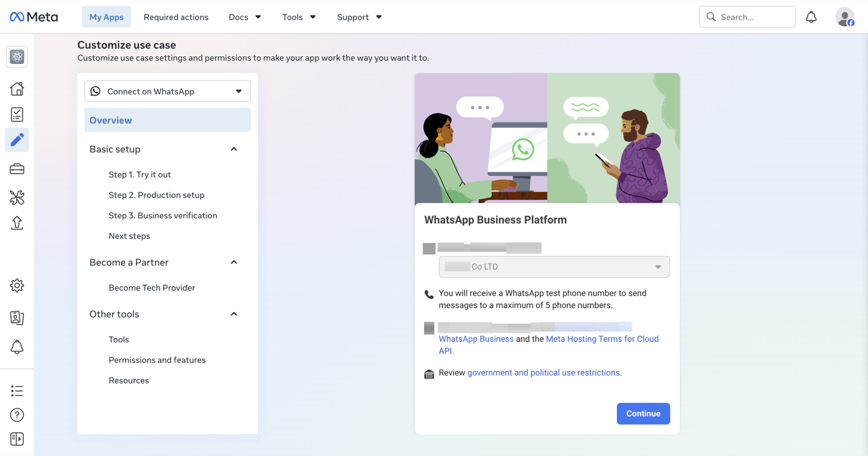Open the tools wrench icon in sidebar

(17, 198)
